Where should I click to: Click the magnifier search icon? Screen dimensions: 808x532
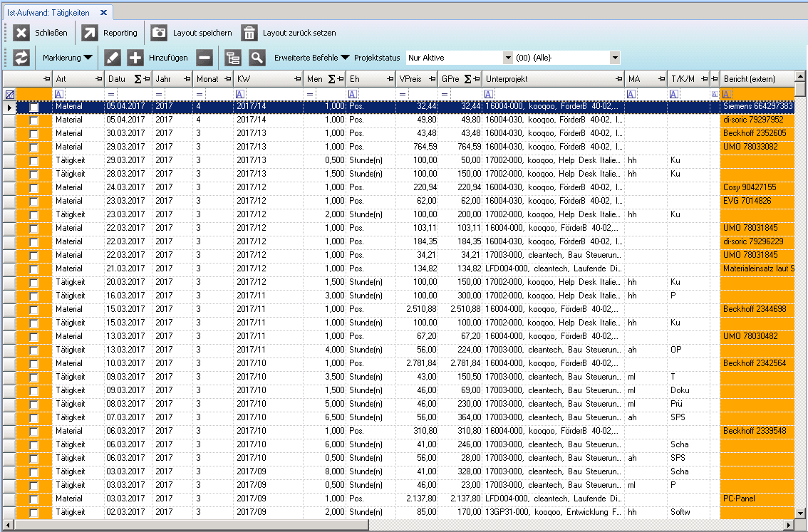[x=257, y=58]
